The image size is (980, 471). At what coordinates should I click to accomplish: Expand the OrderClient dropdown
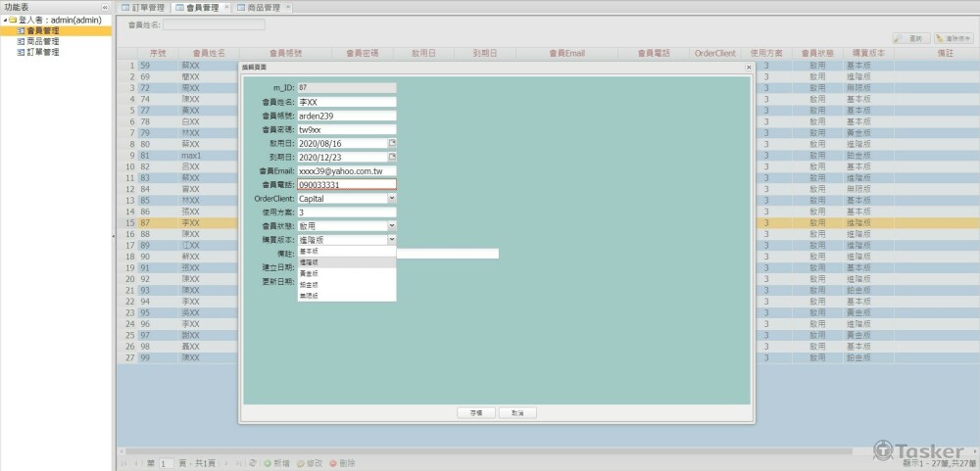(x=392, y=199)
